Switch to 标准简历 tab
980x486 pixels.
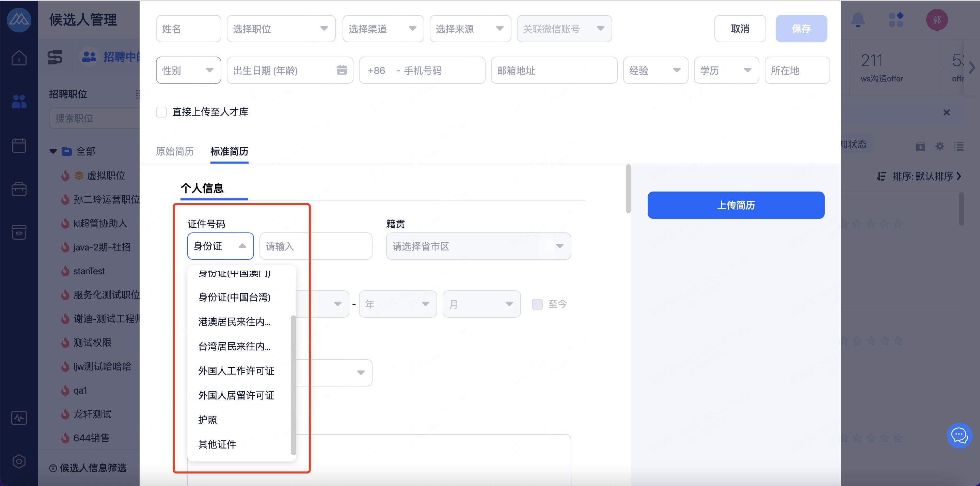coord(230,151)
